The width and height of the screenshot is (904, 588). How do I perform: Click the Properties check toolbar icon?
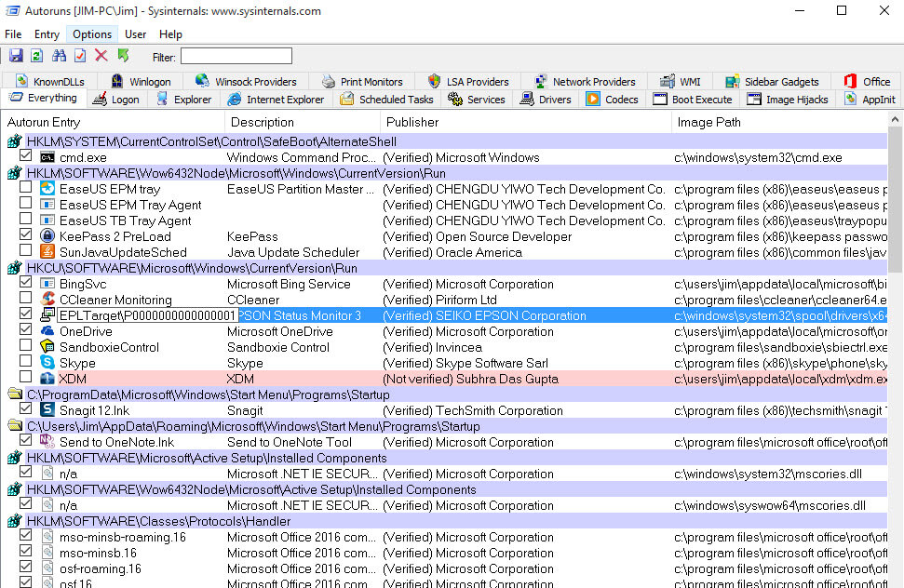pos(80,56)
